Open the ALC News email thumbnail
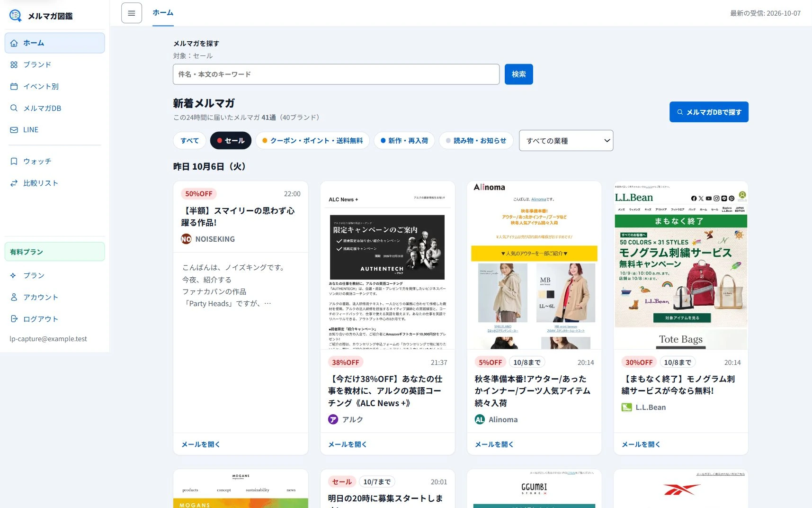The image size is (812, 508). pos(387,265)
